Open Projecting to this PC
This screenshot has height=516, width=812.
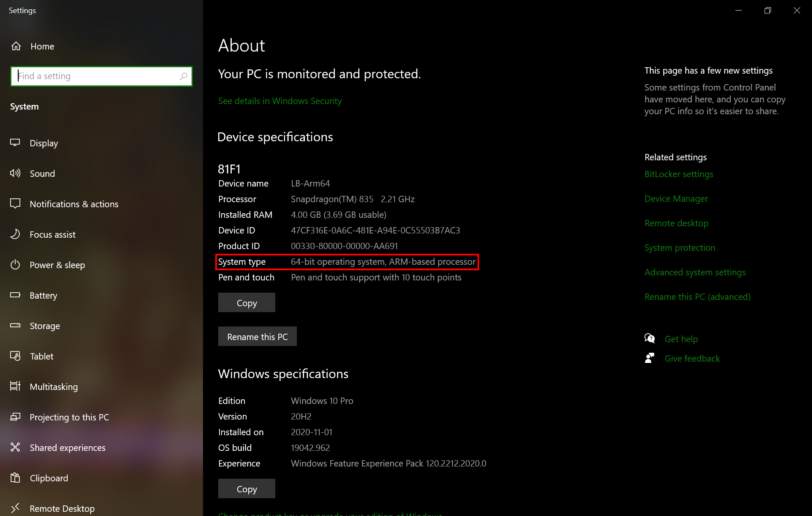coord(69,417)
